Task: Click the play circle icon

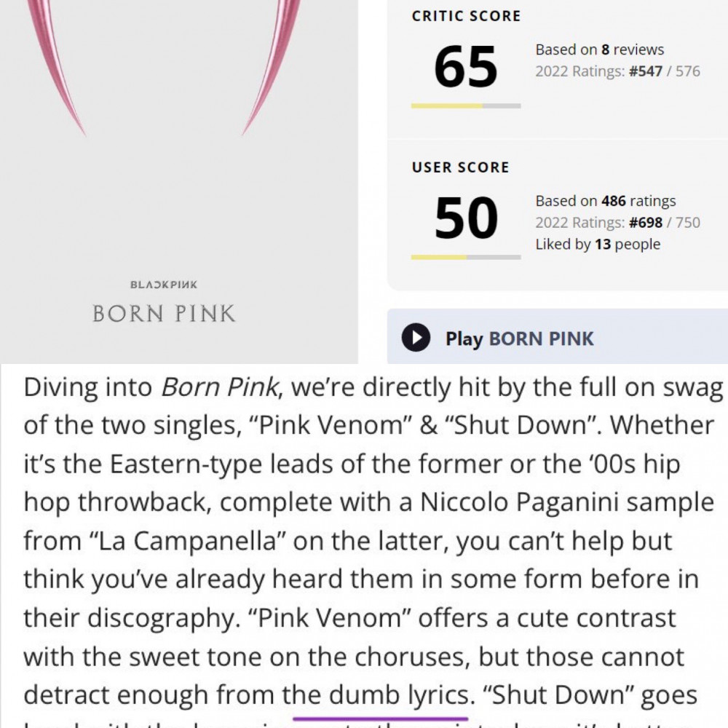Action: coord(416,338)
